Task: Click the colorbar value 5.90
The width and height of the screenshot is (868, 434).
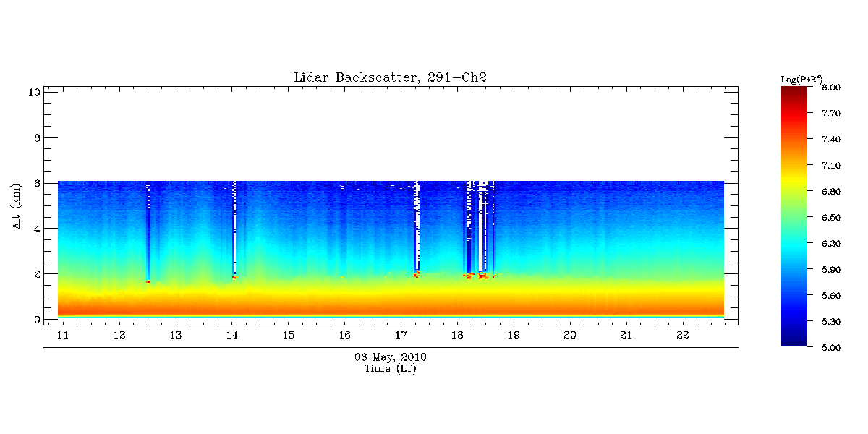Action: pyautogui.click(x=831, y=270)
